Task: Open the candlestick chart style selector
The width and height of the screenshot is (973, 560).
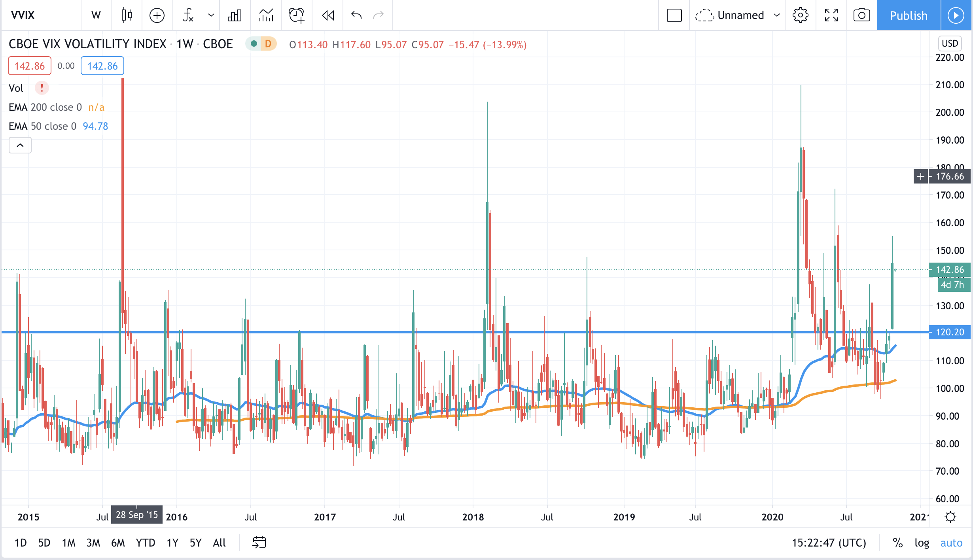Action: tap(127, 15)
